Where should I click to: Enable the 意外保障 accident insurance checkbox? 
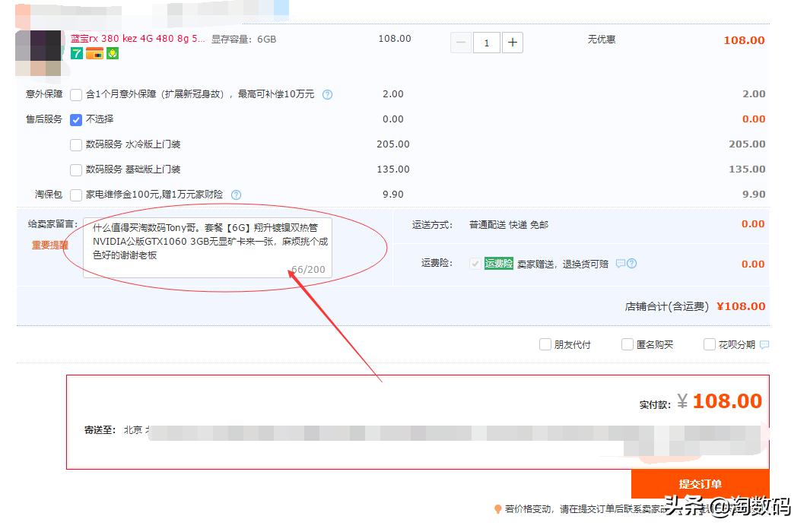point(76,94)
